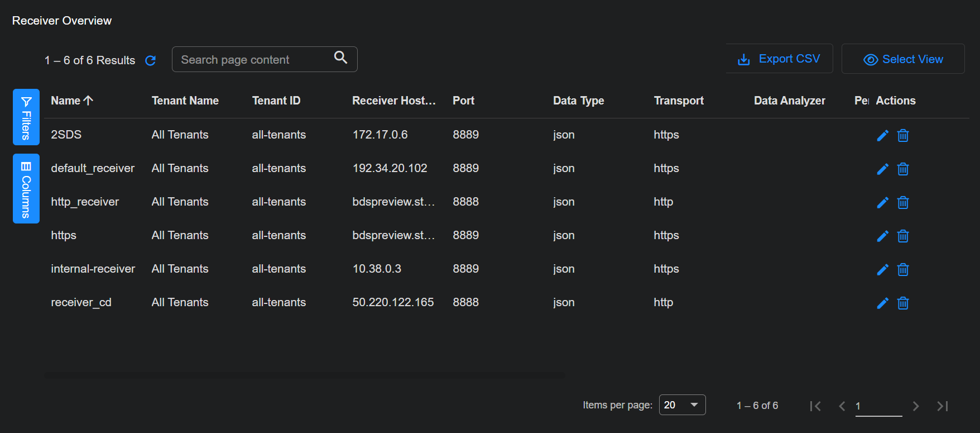
Task: Open the items per page dropdown
Action: 682,405
